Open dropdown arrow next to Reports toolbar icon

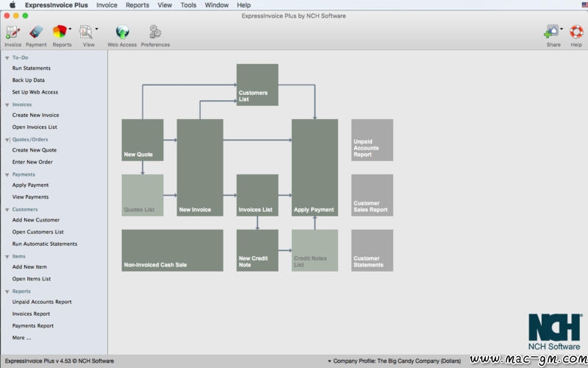coord(70,29)
